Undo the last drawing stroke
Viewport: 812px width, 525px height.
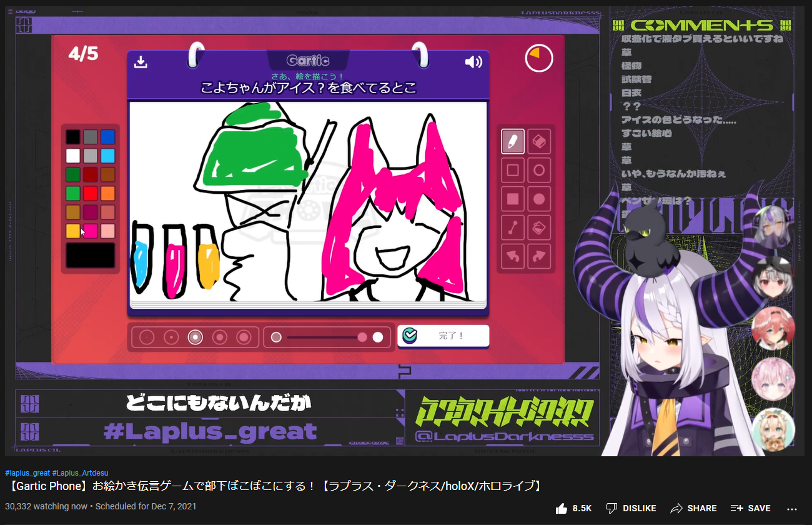point(513,256)
